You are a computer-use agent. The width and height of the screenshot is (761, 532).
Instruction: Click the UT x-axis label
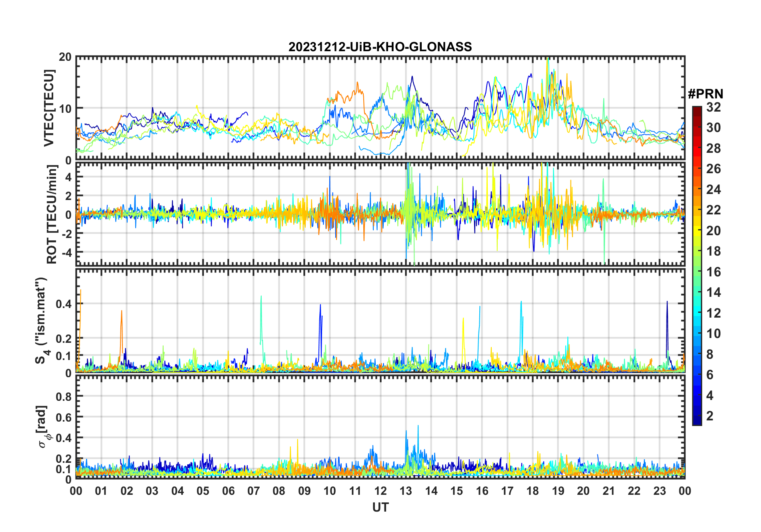tap(380, 507)
